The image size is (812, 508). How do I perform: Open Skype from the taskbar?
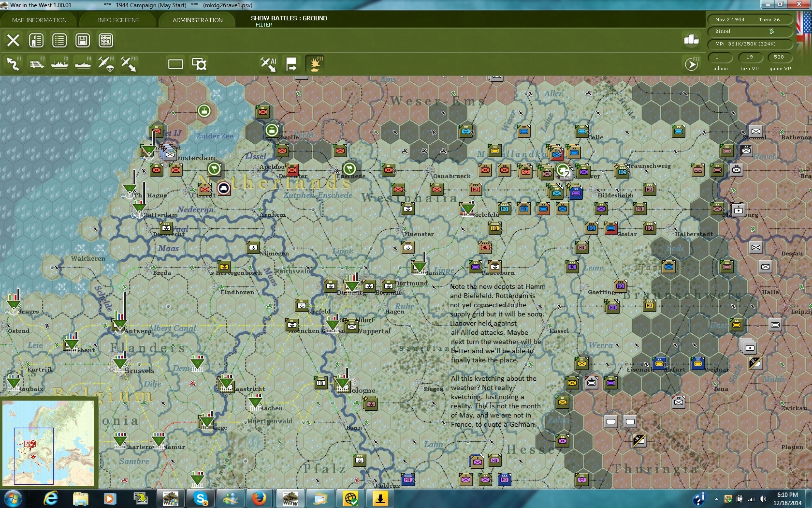tap(201, 498)
